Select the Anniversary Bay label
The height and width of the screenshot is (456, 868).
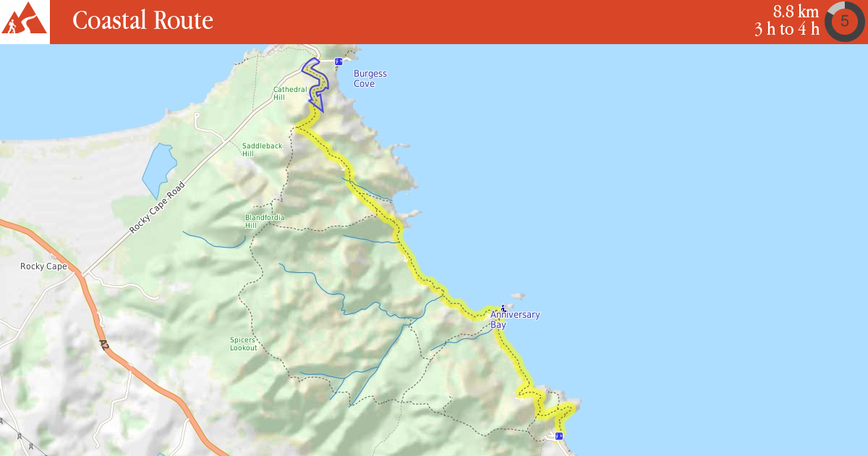click(x=515, y=320)
